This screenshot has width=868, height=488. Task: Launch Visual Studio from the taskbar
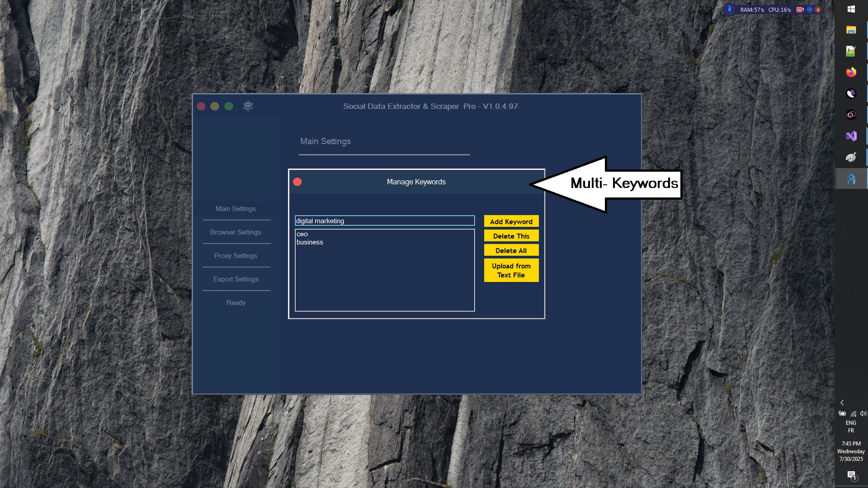point(851,136)
